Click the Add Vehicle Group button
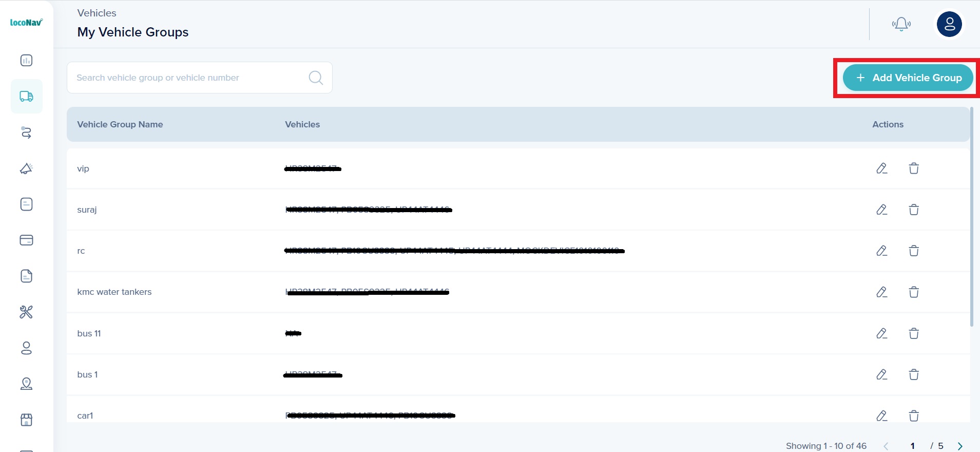Image resolution: width=980 pixels, height=452 pixels. [908, 78]
